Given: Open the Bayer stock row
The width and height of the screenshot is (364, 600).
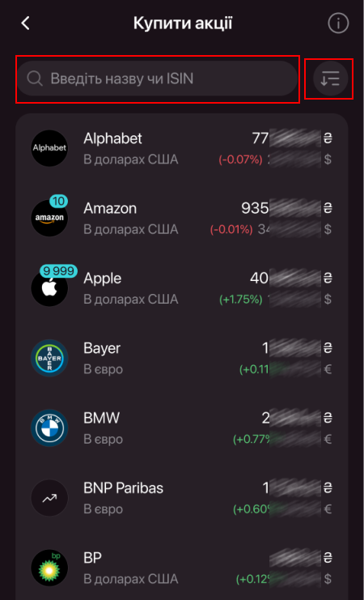Looking at the screenshot, I should click(x=182, y=358).
